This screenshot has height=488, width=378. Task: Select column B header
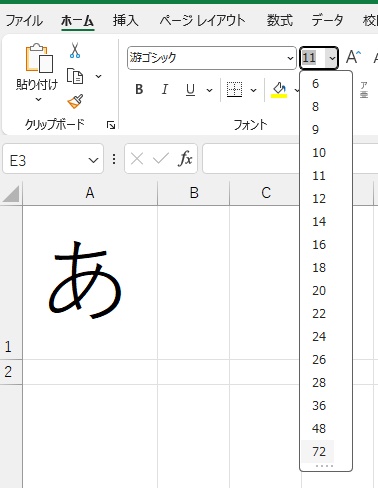pos(194,193)
